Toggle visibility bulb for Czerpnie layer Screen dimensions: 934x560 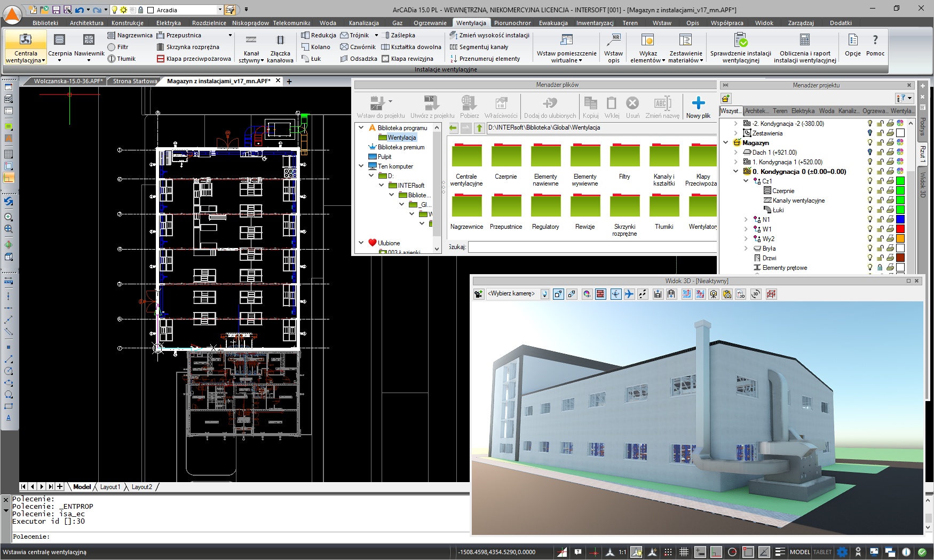pos(870,191)
